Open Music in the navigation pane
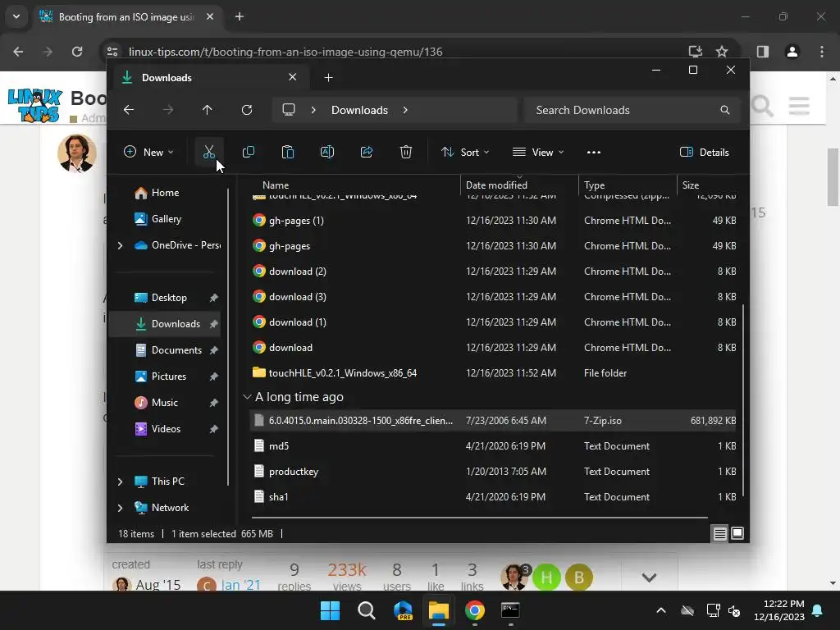Viewport: 840px width, 630px height. tap(165, 403)
